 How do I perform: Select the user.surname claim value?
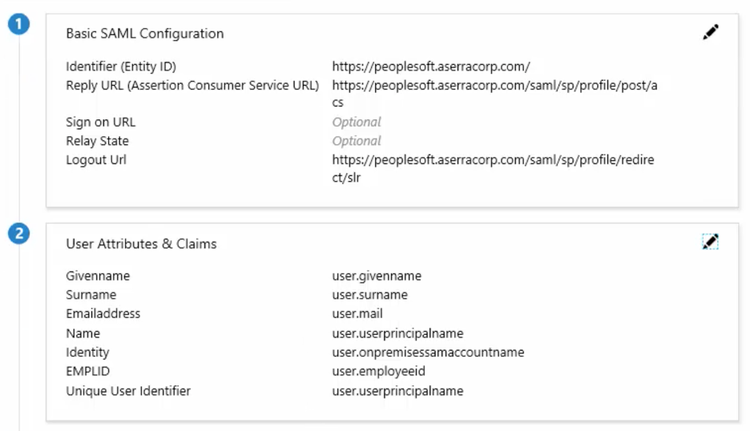coord(370,295)
